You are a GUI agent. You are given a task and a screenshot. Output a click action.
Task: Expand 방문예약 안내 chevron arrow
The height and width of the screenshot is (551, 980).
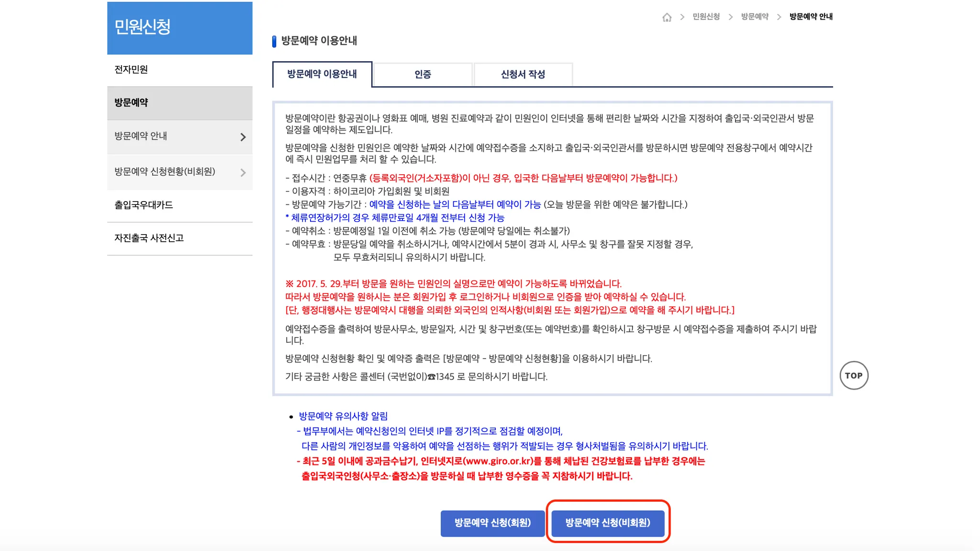[x=243, y=137]
